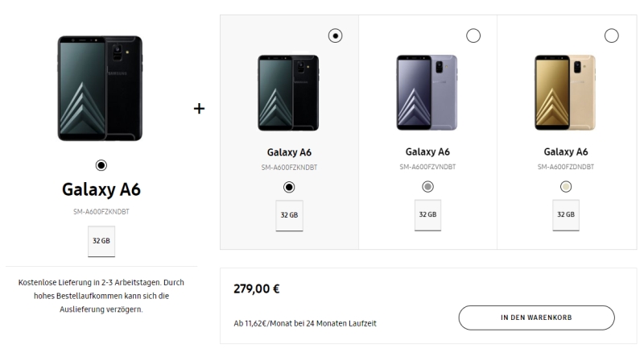The height and width of the screenshot is (353, 644).
Task: Choose lavender color swatch under SM-A600FZVNDBT
Action: (427, 187)
